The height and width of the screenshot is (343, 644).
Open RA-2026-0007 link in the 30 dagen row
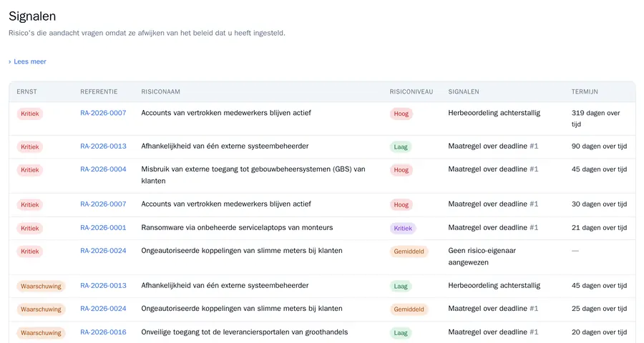pyautogui.click(x=103, y=204)
